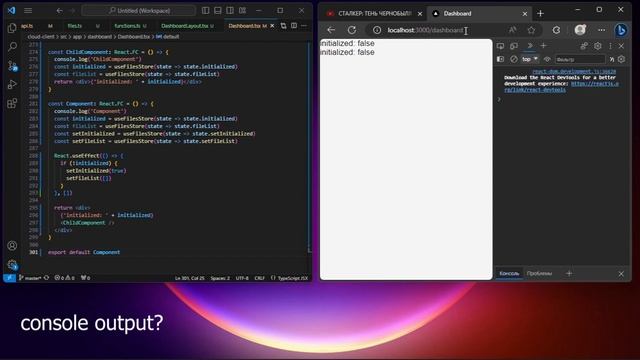Open the Manage gear in VS Code activity bar
The width and height of the screenshot is (640, 360).
click(x=12, y=264)
